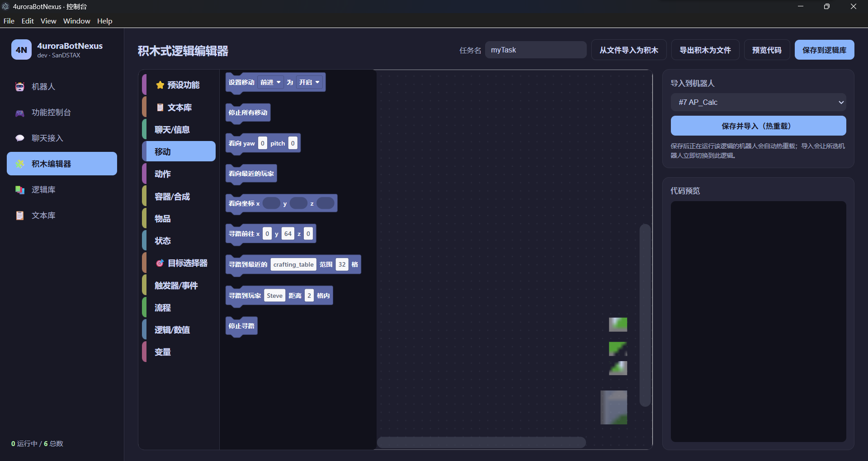Select 预设功能 star category
Viewport: 868px width, 461px height.
point(179,85)
